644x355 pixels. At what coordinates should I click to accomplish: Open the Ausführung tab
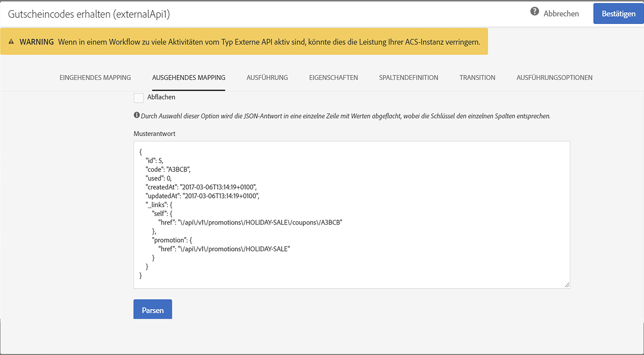pyautogui.click(x=267, y=78)
